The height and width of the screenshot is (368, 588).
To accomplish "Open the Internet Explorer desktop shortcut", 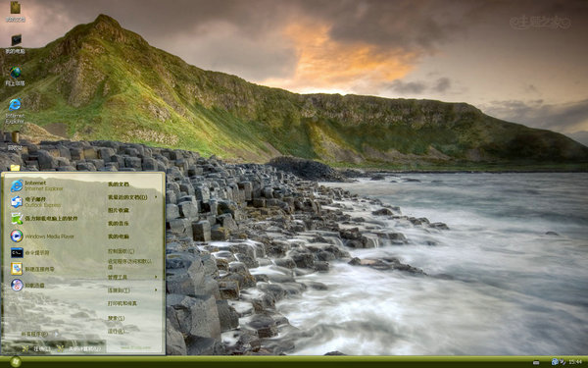I will (15, 111).
